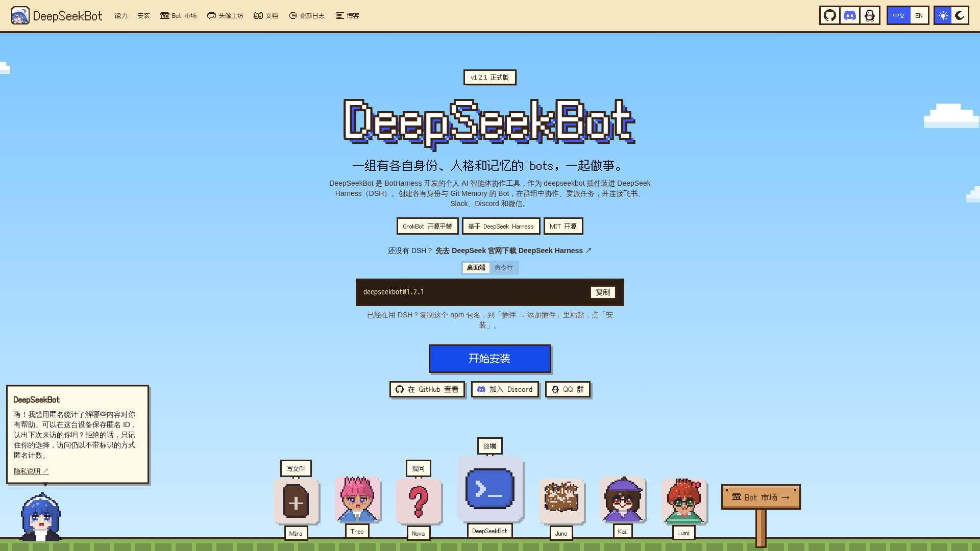Click the DeepSeekBot logo in the header
Screen dimensions: 980x551
pos(57,16)
